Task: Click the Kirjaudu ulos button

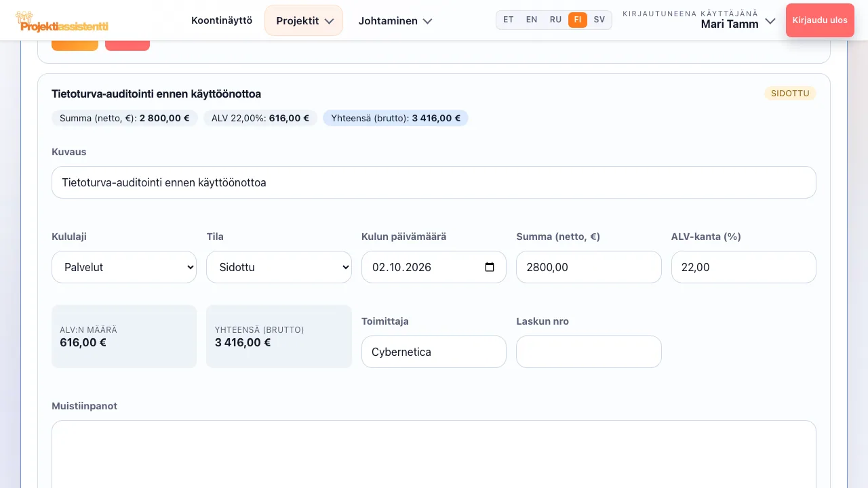Action: click(820, 20)
